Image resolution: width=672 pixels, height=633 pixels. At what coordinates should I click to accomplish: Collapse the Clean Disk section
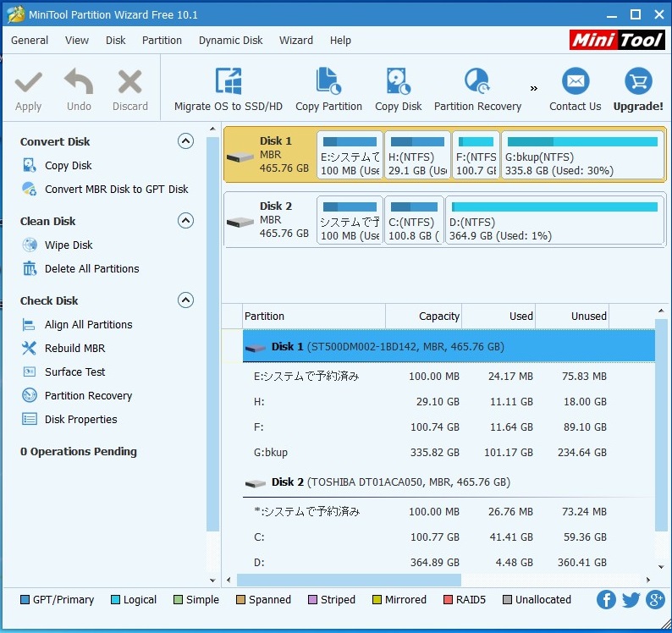tap(185, 221)
